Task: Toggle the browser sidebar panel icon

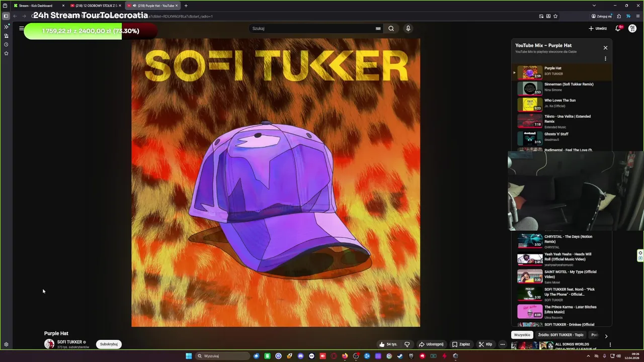Action: coord(6,16)
